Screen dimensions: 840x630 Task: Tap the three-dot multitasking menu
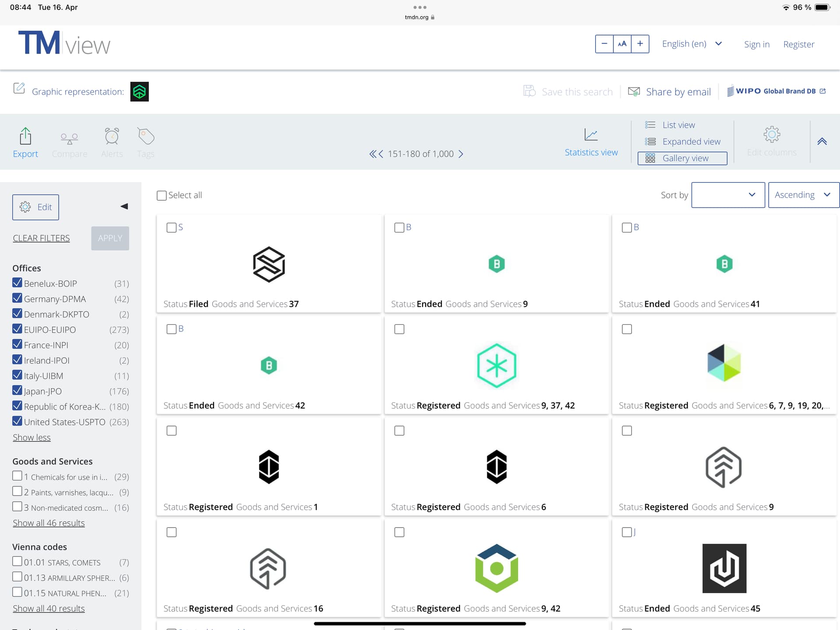[420, 7]
